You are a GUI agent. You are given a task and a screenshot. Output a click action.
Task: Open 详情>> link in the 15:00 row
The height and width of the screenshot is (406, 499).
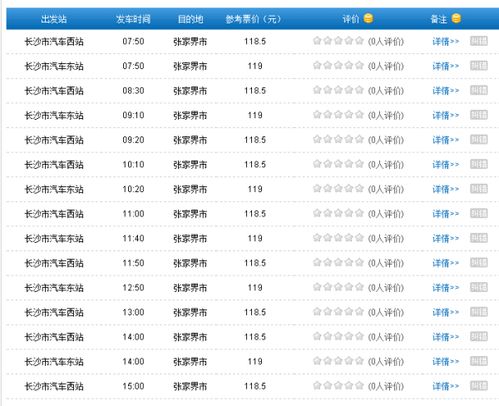coord(446,386)
